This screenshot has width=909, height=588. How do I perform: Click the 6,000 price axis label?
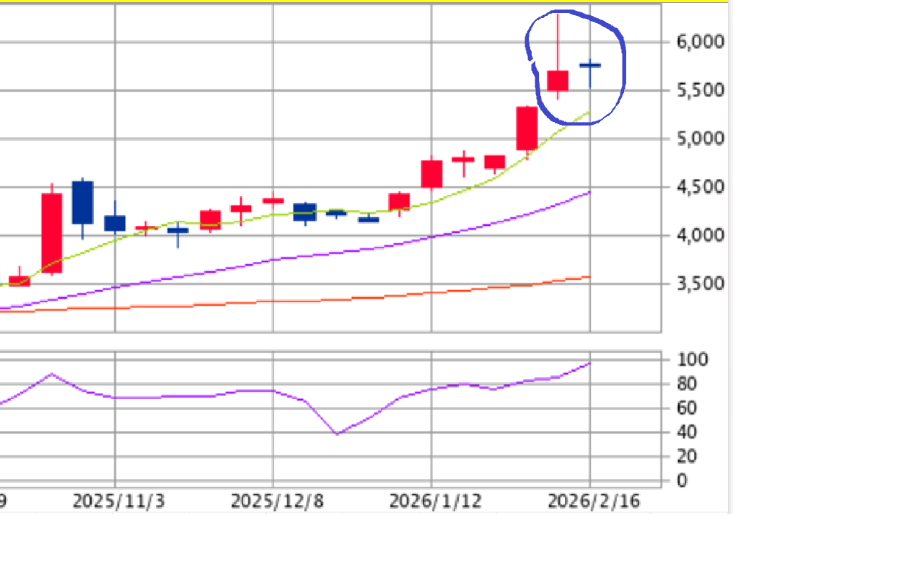coord(700,42)
